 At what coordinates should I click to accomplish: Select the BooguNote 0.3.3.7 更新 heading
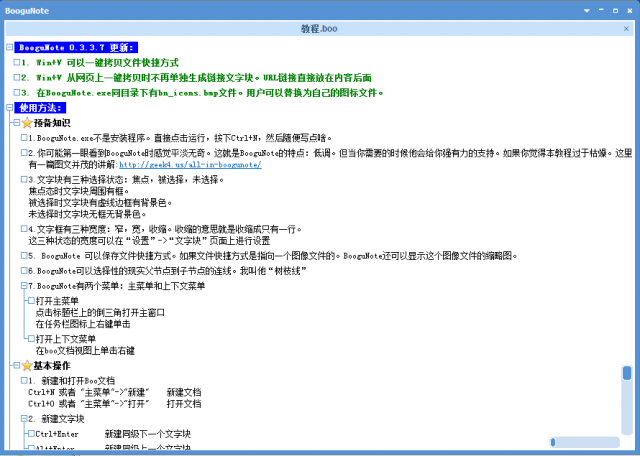76,47
